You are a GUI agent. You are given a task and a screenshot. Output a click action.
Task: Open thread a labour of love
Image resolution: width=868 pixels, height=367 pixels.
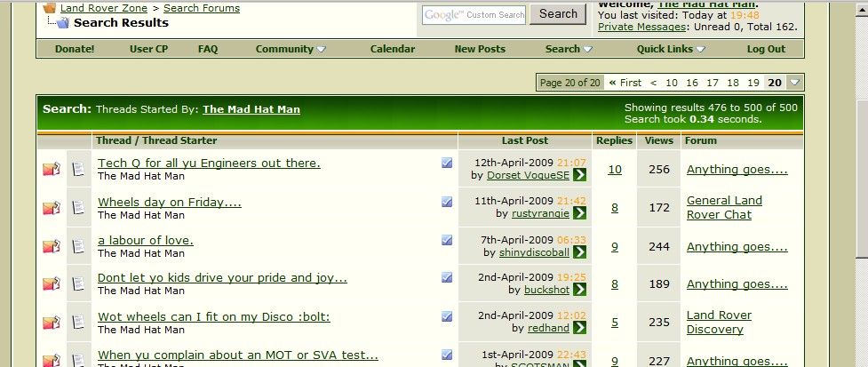coord(146,240)
